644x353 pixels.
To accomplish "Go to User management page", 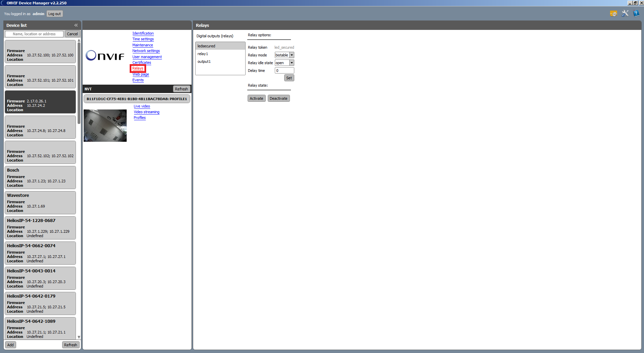I will click(147, 57).
